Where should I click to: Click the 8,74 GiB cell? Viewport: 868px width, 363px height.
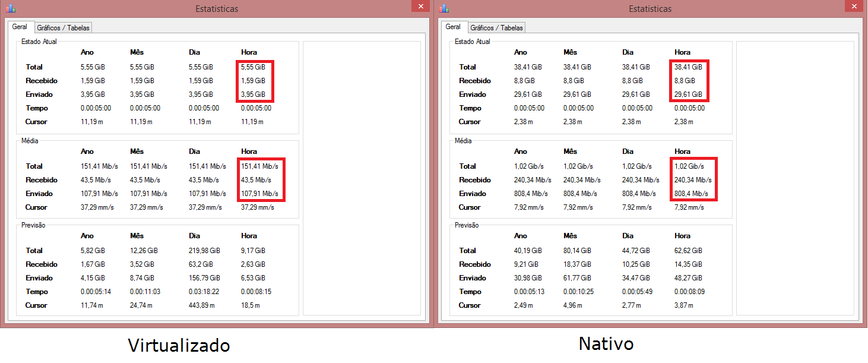(142, 278)
